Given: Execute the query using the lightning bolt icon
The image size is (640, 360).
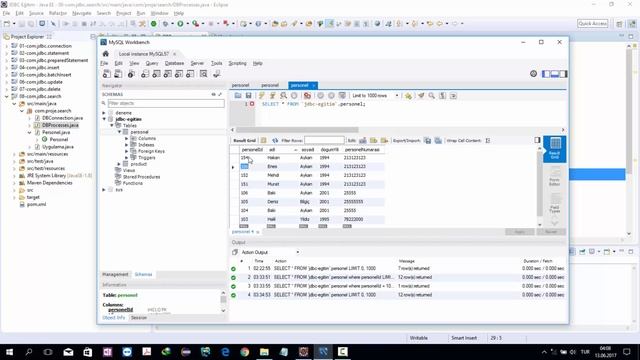Looking at the screenshot, I should (x=262, y=96).
